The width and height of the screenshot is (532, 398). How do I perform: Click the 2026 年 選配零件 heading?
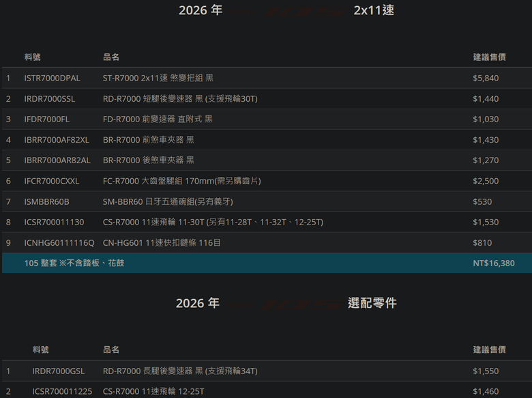tap(286, 303)
